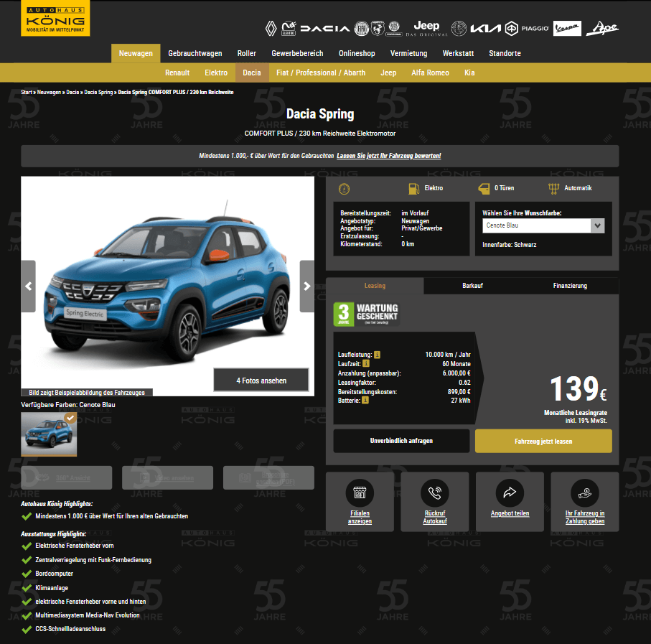Click info icon next to Laufleistung

[377, 355]
